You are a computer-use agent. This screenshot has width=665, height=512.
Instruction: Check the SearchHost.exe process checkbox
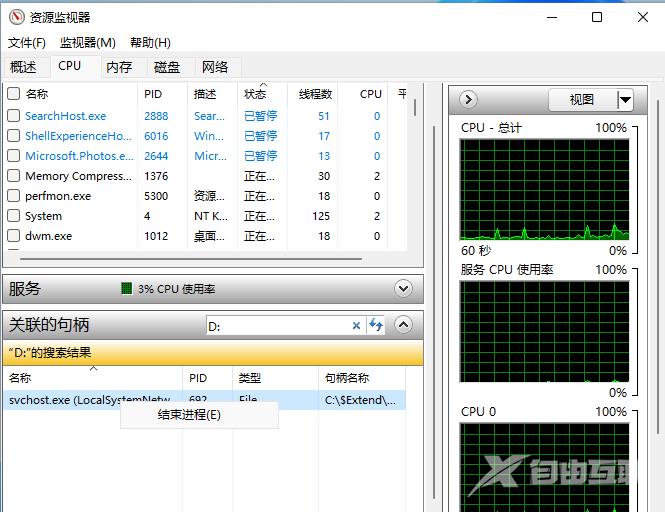(14, 116)
